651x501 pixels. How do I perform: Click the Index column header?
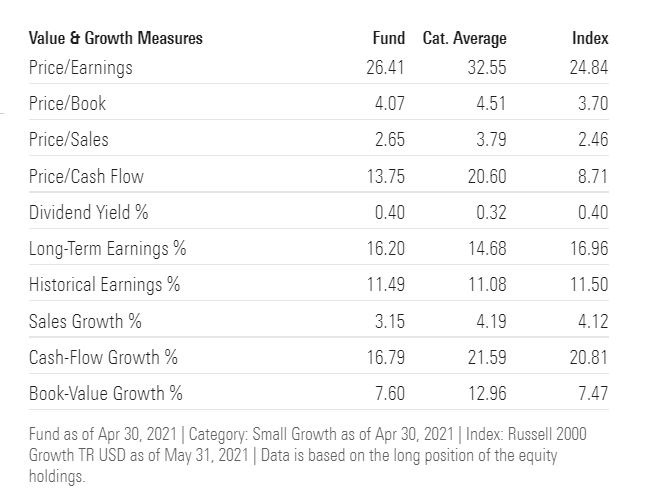click(x=590, y=38)
